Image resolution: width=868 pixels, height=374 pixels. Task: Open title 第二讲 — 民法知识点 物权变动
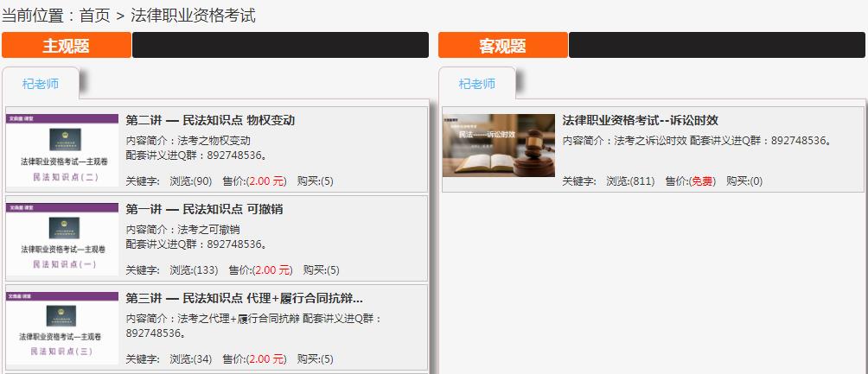(x=210, y=121)
